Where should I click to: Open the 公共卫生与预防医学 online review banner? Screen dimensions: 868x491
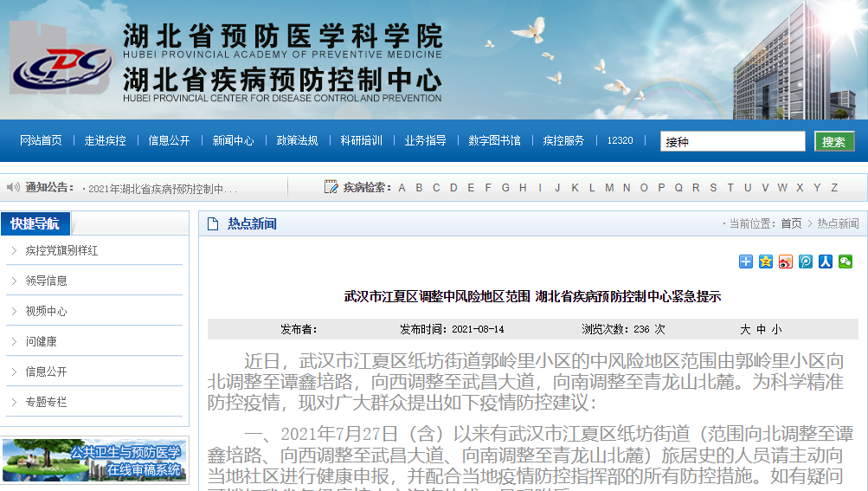pyautogui.click(x=94, y=461)
